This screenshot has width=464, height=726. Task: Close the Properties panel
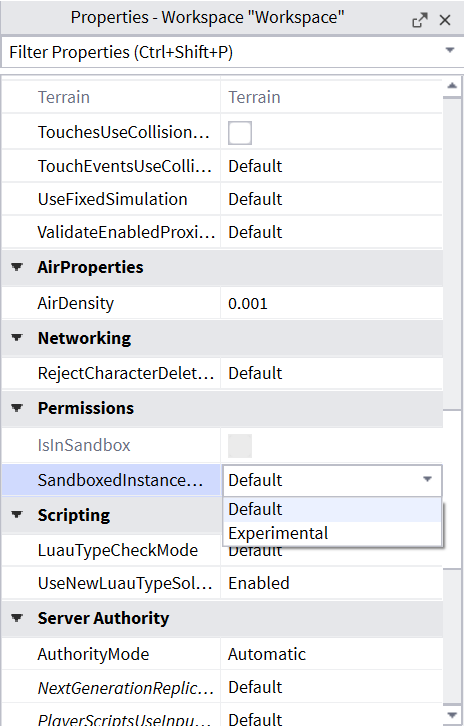point(445,20)
